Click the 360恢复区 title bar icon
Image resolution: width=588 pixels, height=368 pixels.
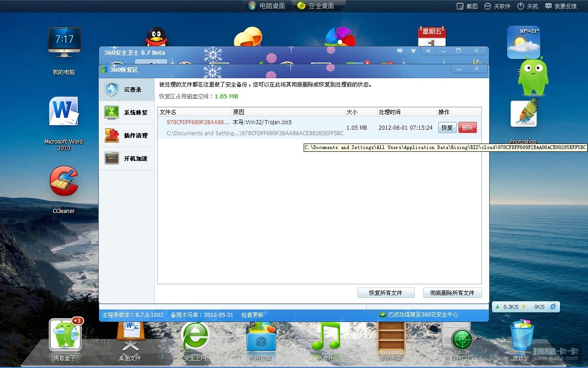point(104,69)
